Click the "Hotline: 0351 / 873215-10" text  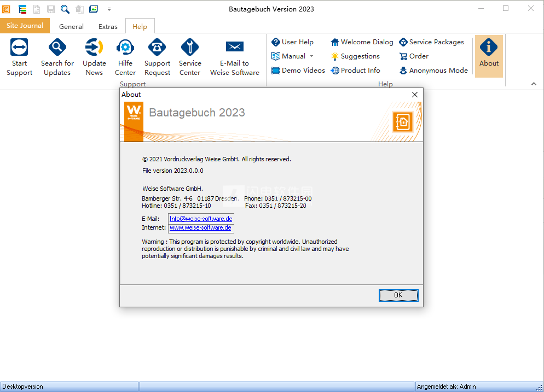click(176, 206)
